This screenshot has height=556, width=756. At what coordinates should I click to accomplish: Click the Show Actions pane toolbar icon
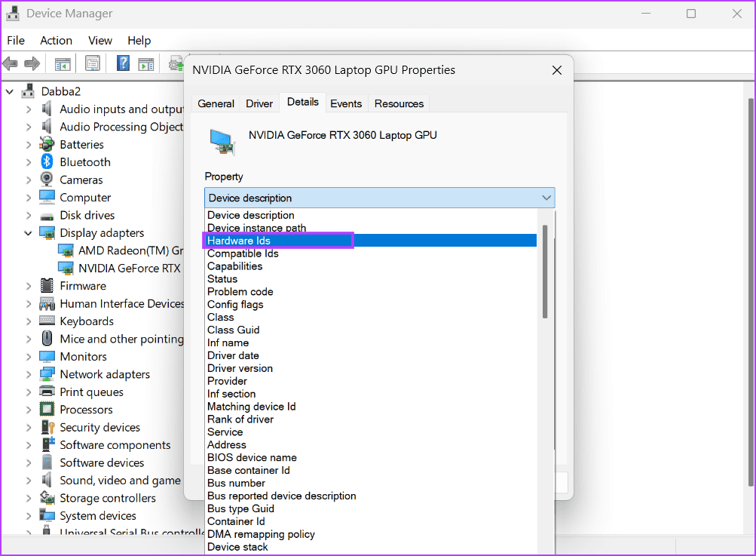[x=146, y=63]
